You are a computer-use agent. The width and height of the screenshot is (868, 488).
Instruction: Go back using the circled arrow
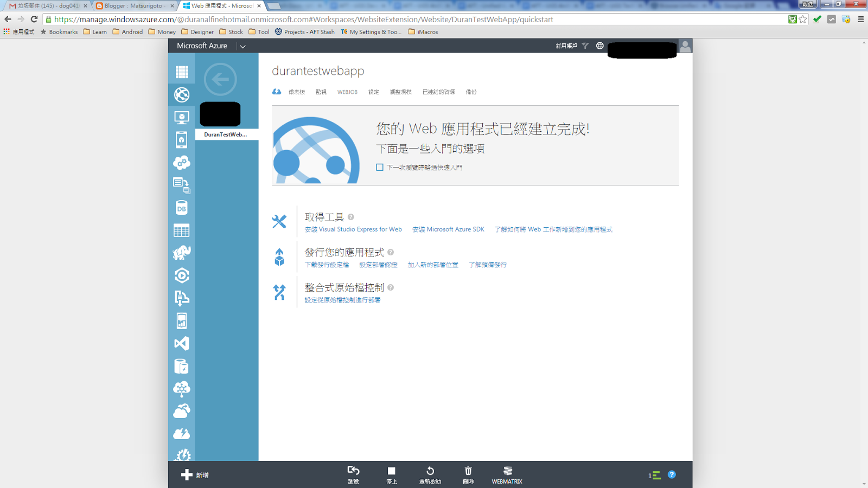coord(220,79)
